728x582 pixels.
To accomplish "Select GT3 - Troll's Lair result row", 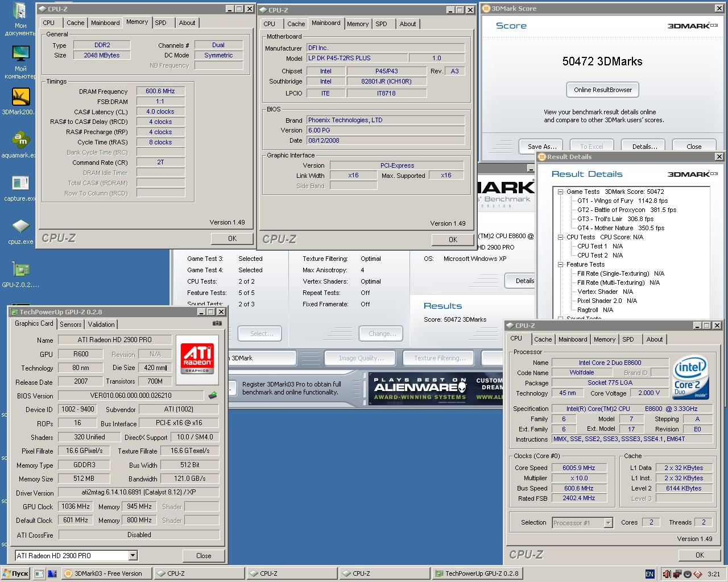I will pyautogui.click(x=615, y=219).
